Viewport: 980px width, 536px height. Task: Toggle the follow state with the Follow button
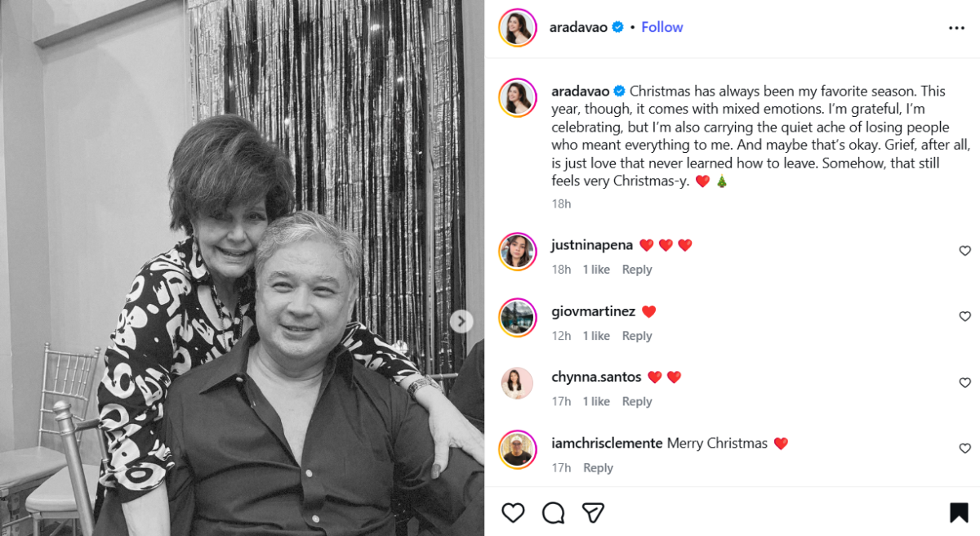pos(661,27)
